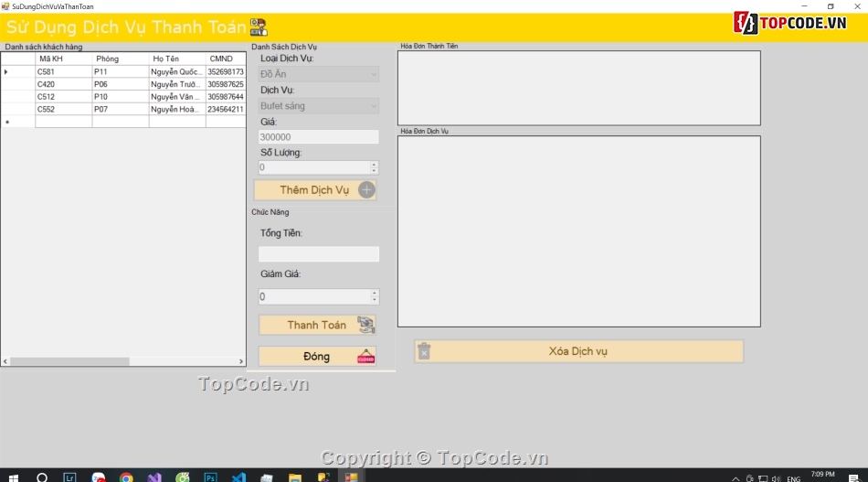Select customer code C552

(64, 109)
